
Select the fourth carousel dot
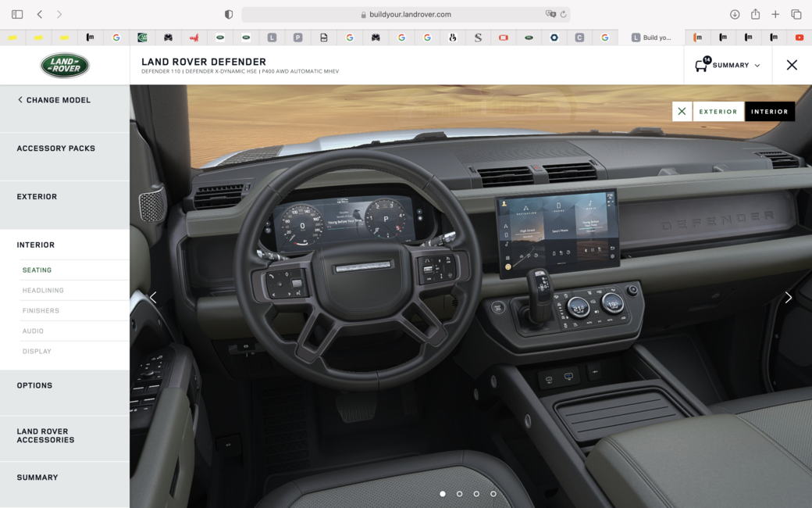(x=493, y=494)
